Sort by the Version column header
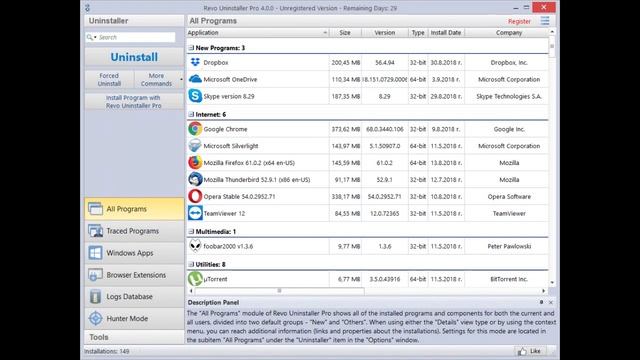This screenshot has height=360, width=640. pos(384,33)
